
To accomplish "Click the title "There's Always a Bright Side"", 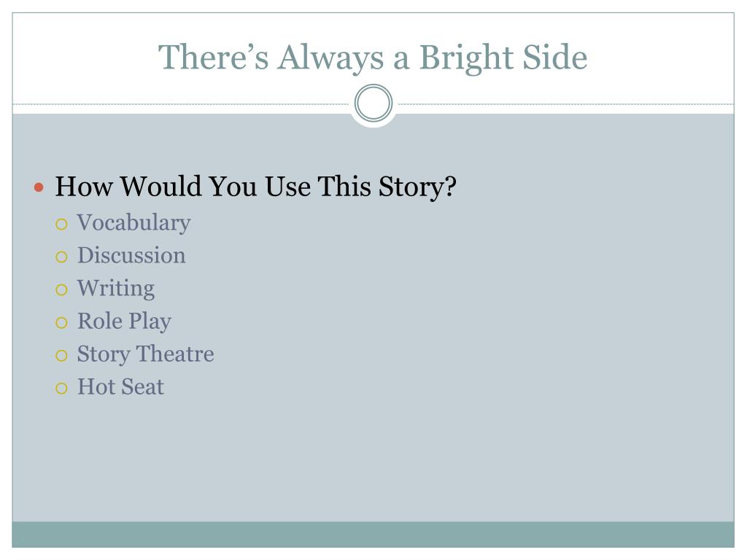I will coord(373,58).
